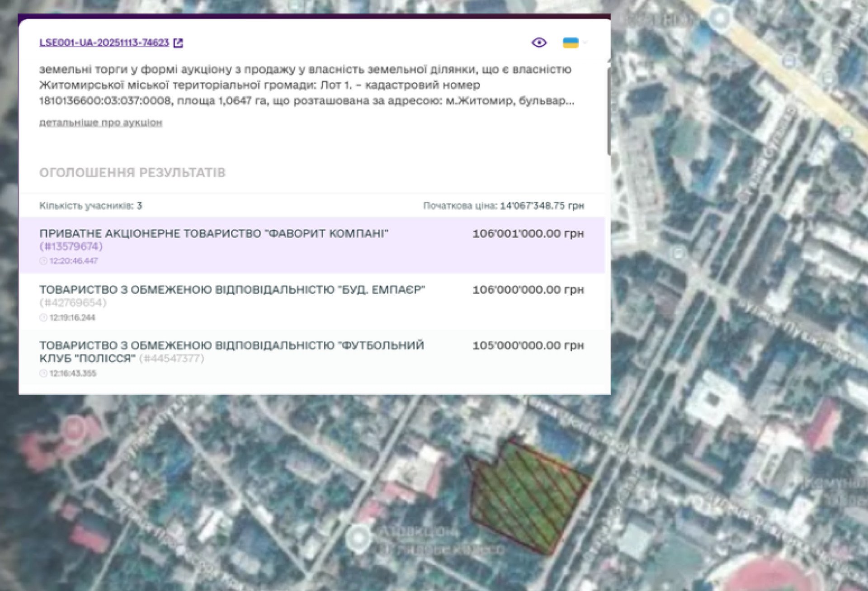
Task: Open external link icon beside auction ID
Action: coord(179,43)
